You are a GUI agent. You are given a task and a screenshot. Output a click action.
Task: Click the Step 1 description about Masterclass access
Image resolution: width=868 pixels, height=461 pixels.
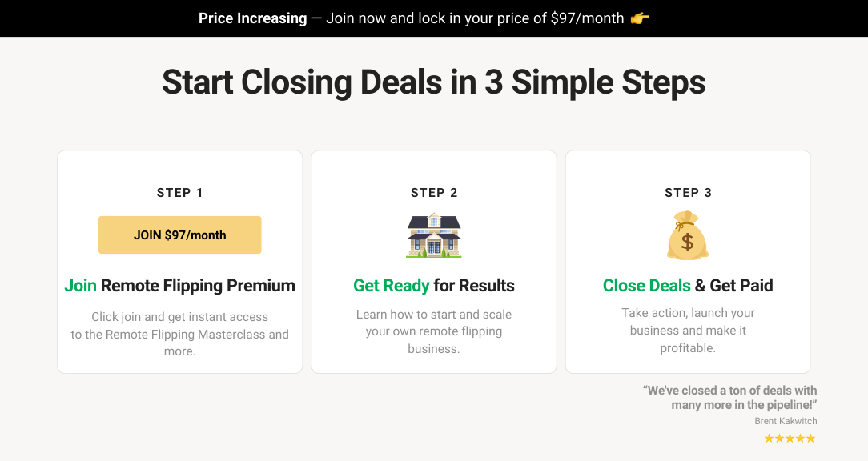[x=180, y=334]
